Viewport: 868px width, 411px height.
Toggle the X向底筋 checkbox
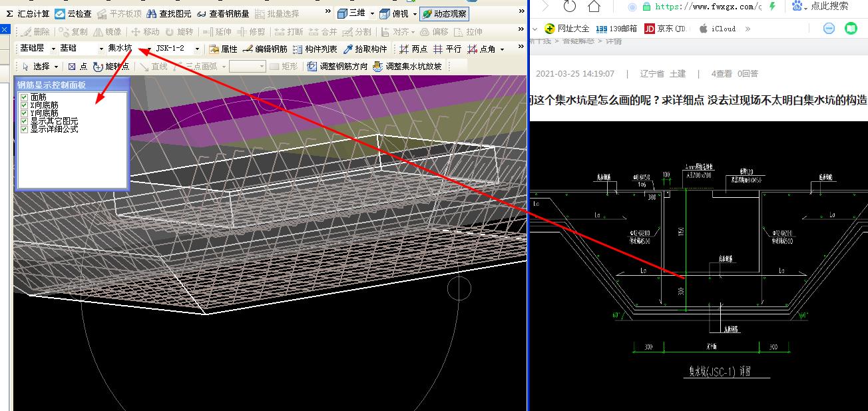click(25, 105)
